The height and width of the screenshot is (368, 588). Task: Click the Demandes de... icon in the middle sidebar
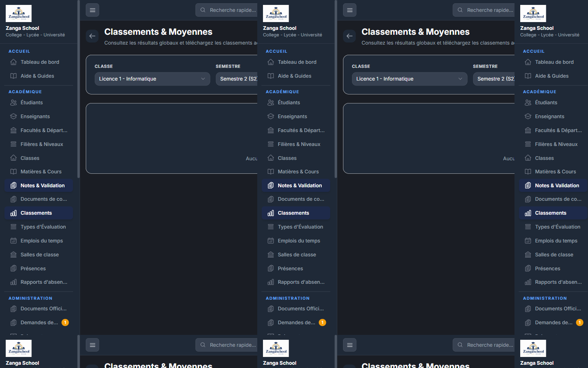271,323
